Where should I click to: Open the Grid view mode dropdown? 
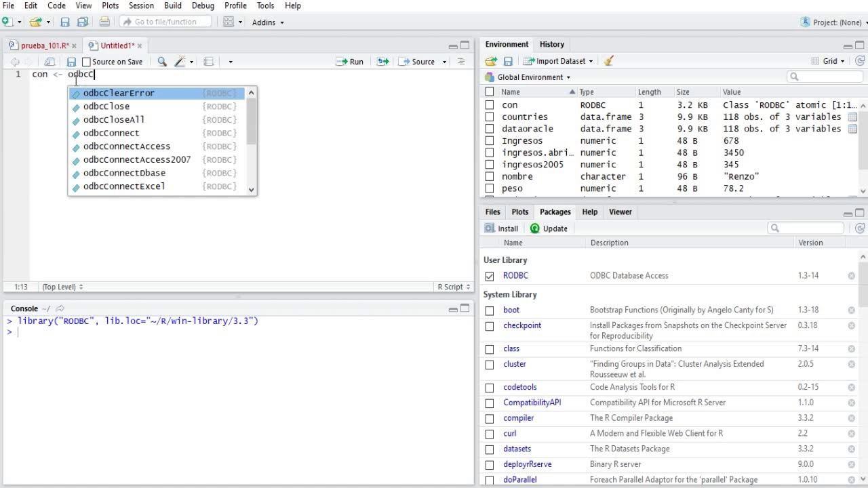(x=828, y=61)
